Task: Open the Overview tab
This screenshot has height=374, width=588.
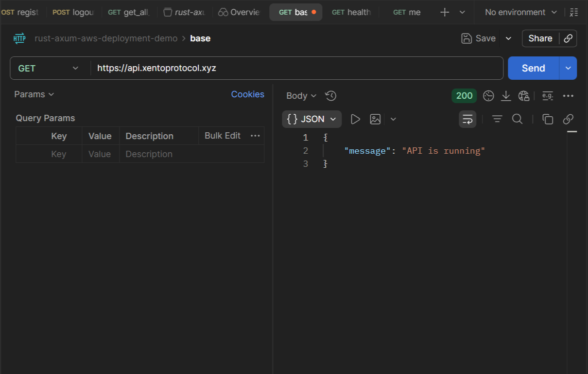Action: point(239,12)
